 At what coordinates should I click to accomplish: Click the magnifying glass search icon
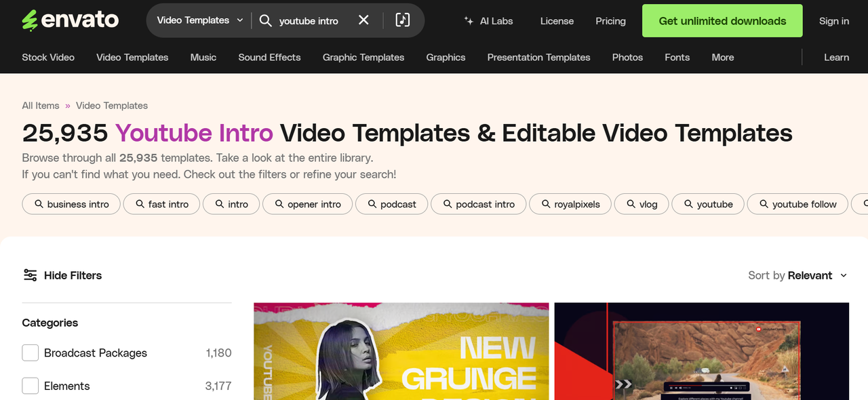[266, 20]
